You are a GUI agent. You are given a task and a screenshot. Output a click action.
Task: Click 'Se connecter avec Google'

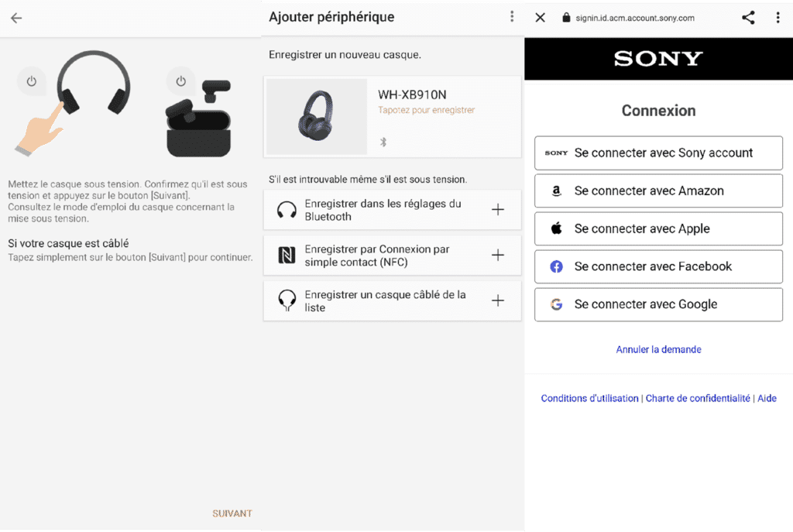(x=658, y=304)
